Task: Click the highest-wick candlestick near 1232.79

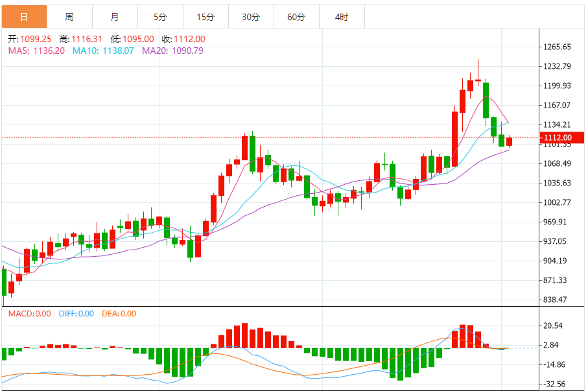Action: click(478, 73)
